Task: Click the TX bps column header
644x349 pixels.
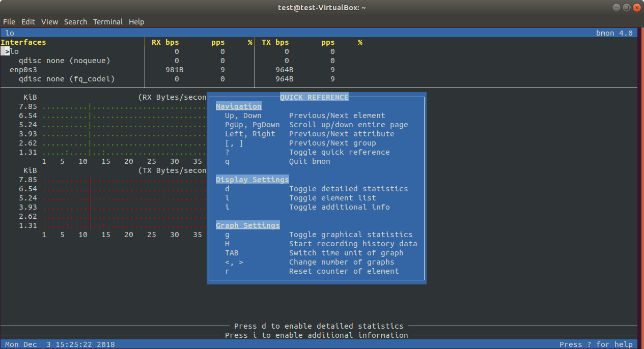Action: coord(275,42)
